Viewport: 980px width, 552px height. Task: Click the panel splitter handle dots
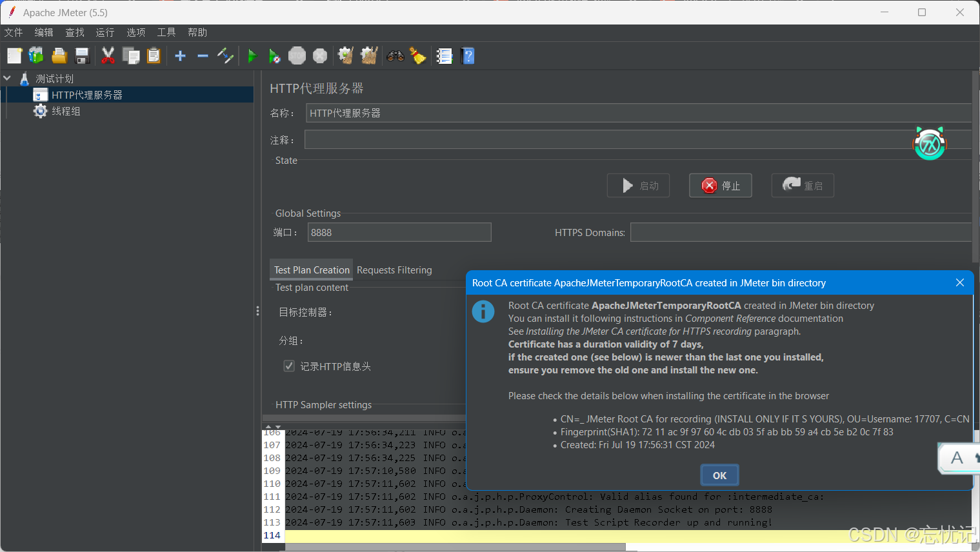(257, 311)
